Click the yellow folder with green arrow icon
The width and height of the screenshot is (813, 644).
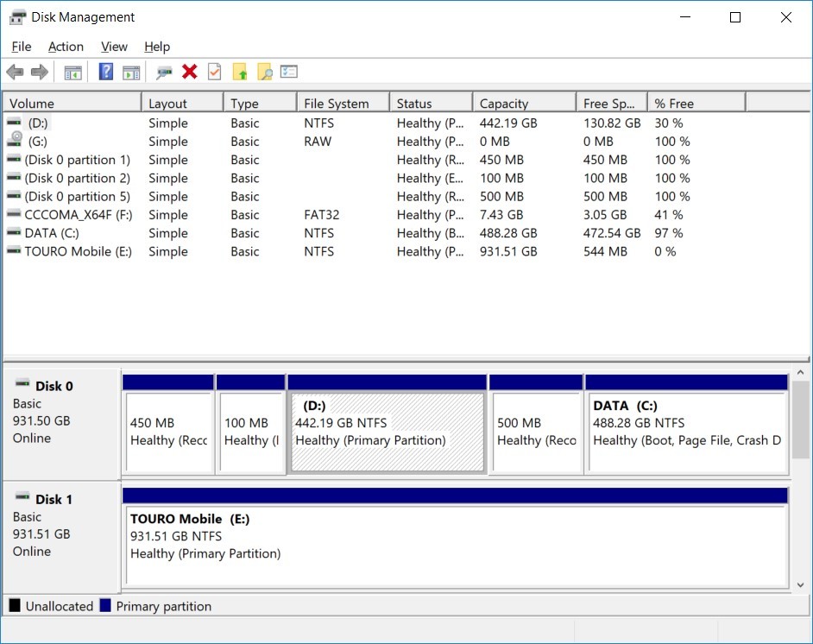pyautogui.click(x=240, y=73)
